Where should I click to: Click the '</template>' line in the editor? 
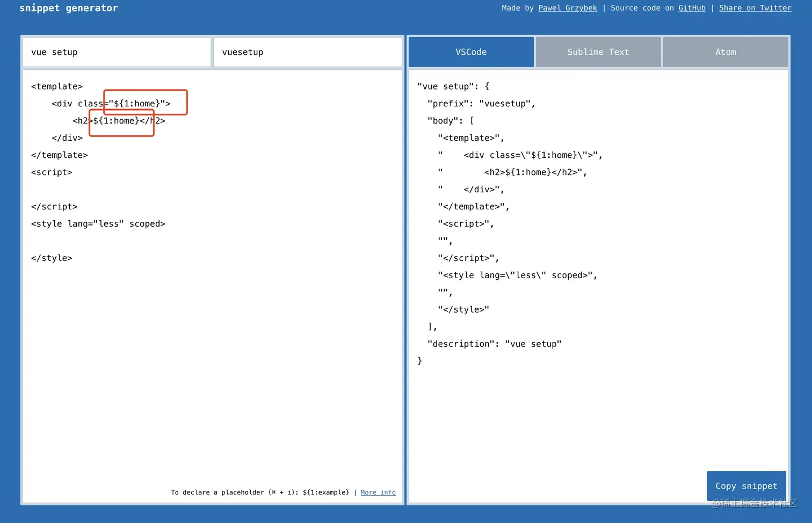tap(60, 155)
